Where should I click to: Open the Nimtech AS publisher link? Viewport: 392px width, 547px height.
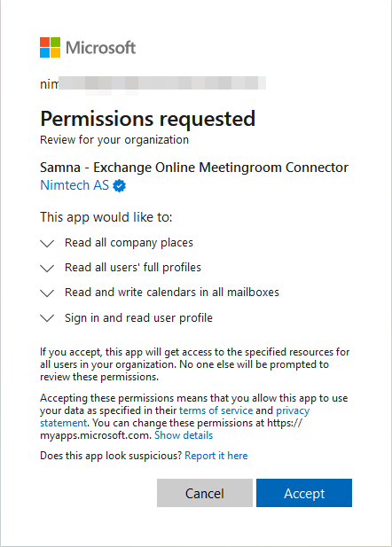point(74,185)
